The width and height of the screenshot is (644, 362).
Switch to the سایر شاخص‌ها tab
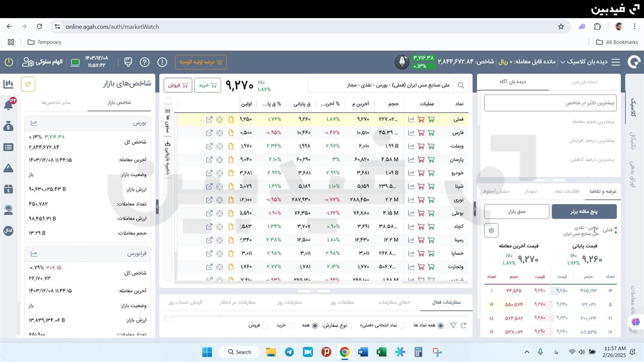[56, 103]
